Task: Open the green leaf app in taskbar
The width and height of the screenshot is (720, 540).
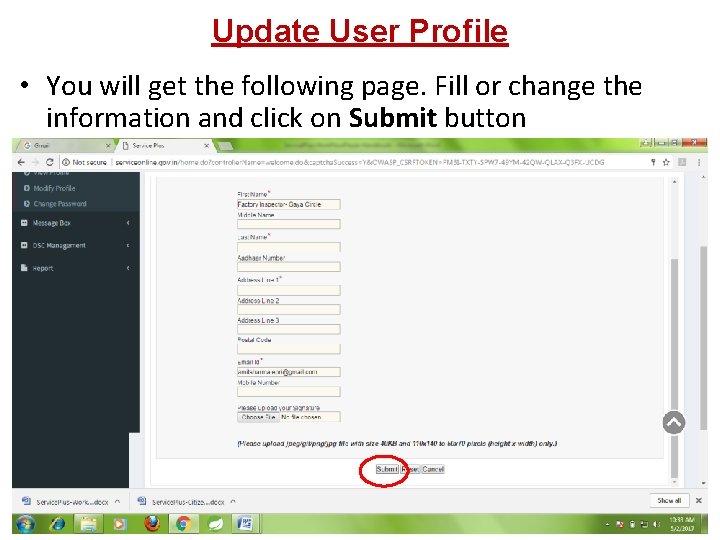Action: (x=215, y=523)
